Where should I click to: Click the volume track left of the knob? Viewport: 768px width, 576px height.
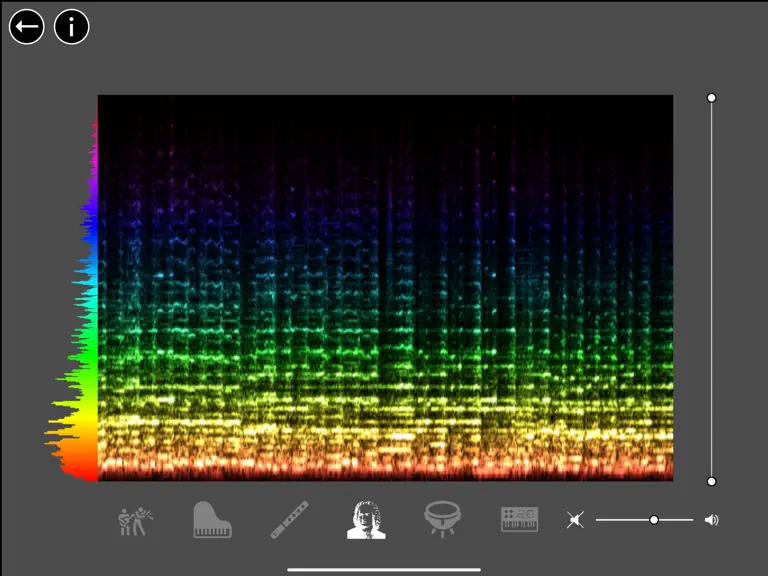(x=623, y=520)
